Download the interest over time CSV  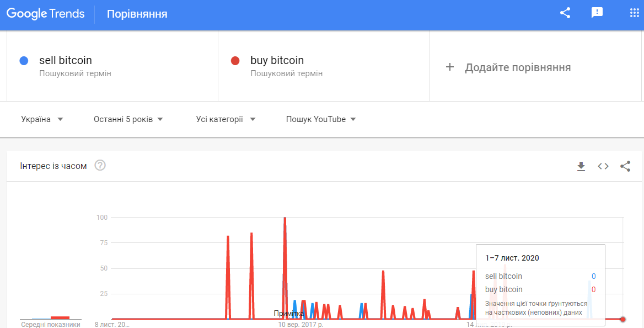click(581, 166)
